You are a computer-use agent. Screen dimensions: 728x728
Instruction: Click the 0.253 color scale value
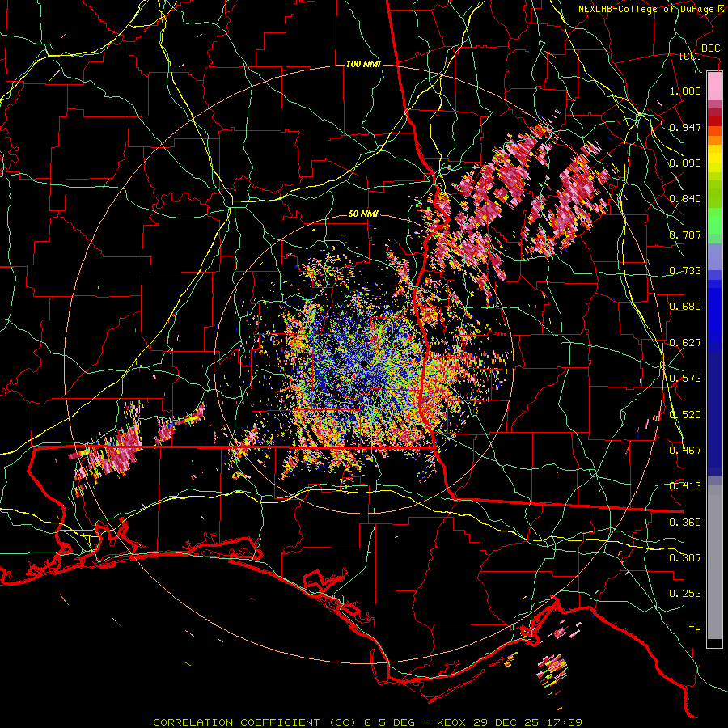pyautogui.click(x=685, y=594)
